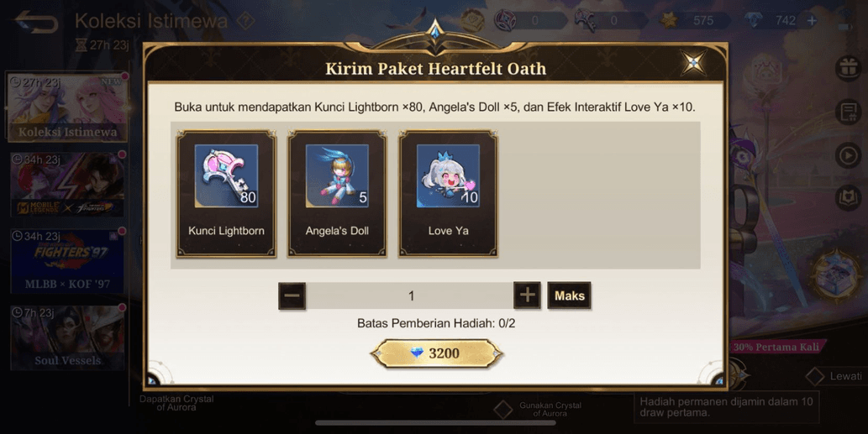Select the Kunci Lightborn key item
Viewport: 868px width, 434px height.
pos(226,194)
